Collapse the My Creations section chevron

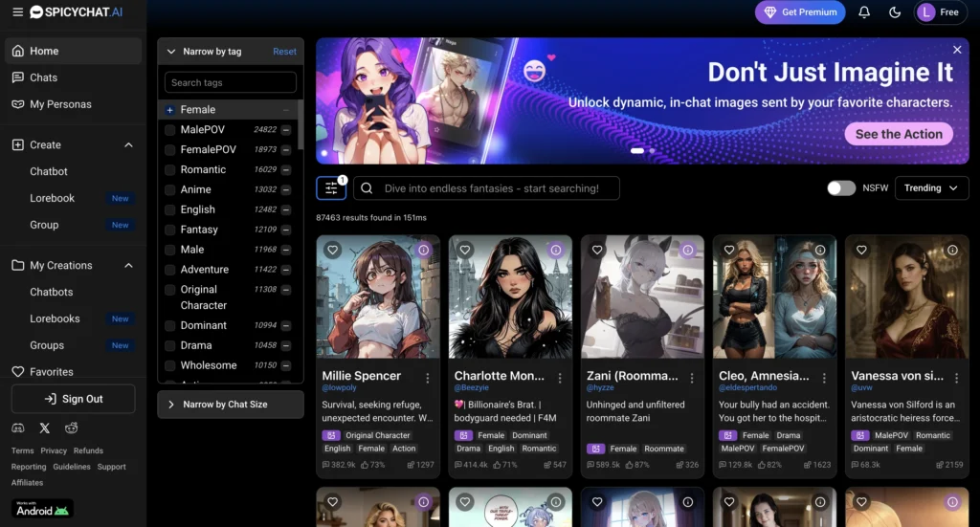point(129,265)
